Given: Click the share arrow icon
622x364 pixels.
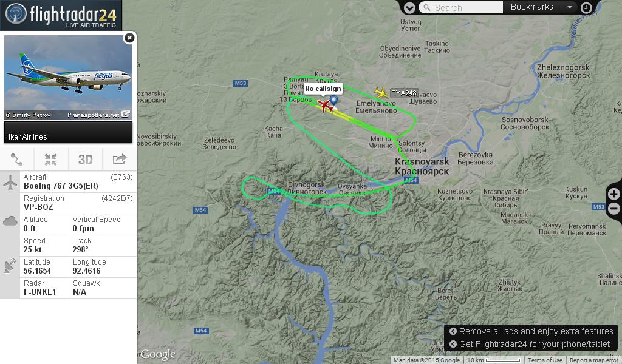Looking at the screenshot, I should point(120,159).
